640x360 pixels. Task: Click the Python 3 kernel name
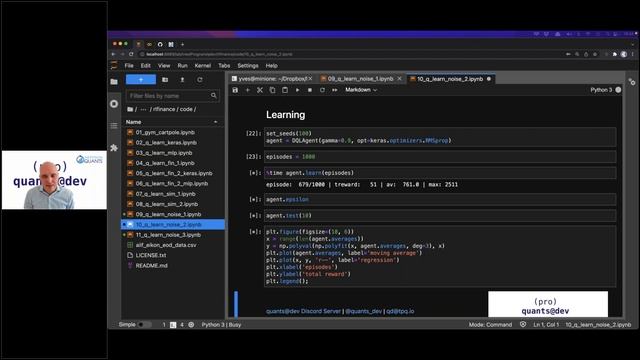click(601, 90)
